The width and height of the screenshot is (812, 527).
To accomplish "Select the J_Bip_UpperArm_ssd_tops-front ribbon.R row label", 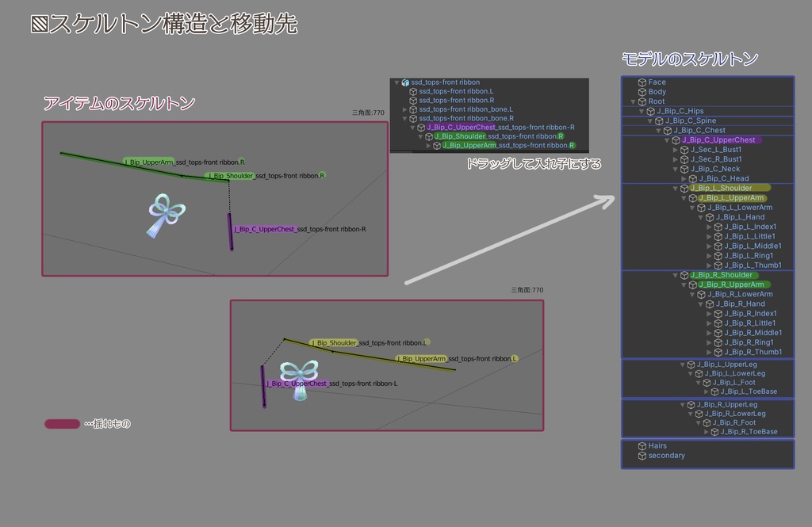I will pyautogui.click(x=508, y=146).
